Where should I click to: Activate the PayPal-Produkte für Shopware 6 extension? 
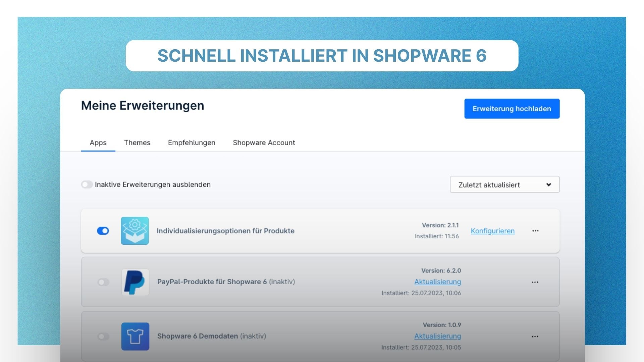103,282
